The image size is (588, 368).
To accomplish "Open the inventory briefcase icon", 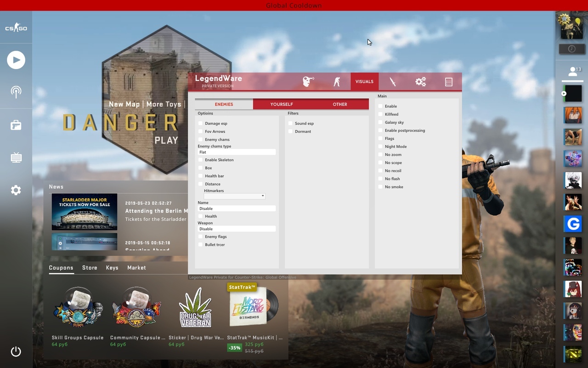I will point(16,125).
